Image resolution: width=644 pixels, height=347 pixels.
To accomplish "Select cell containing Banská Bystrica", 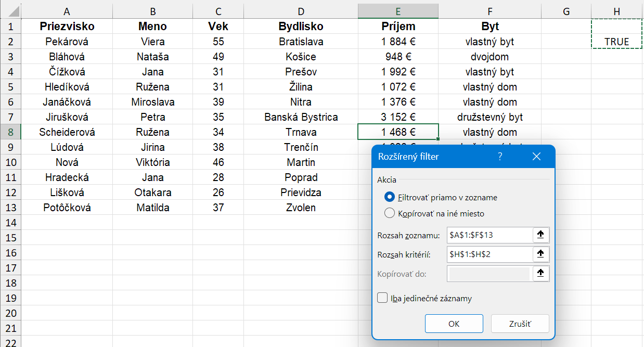I will coord(301,117).
